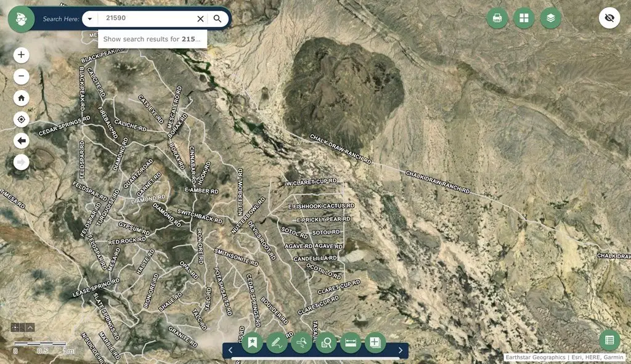Locate my current position on map
This screenshot has width=631, height=364.
coord(22,119)
